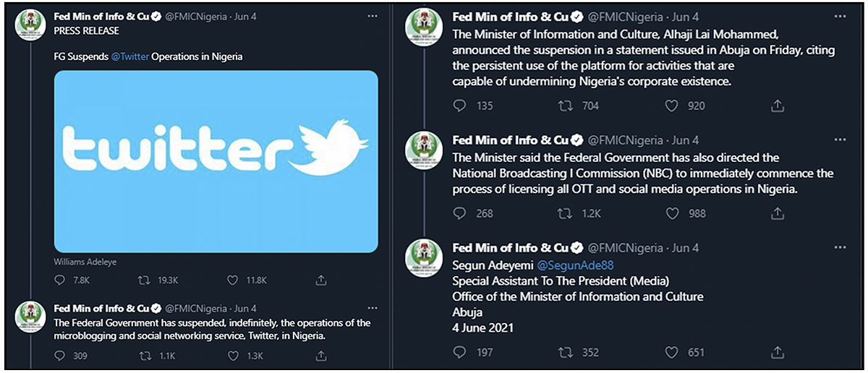Open the @Twitter mention link
This screenshot has width=868, height=373.
(129, 56)
